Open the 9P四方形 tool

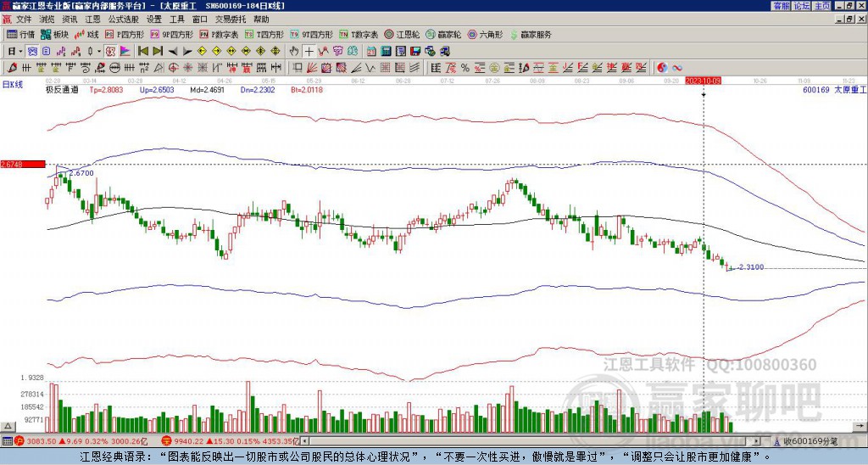172,34
